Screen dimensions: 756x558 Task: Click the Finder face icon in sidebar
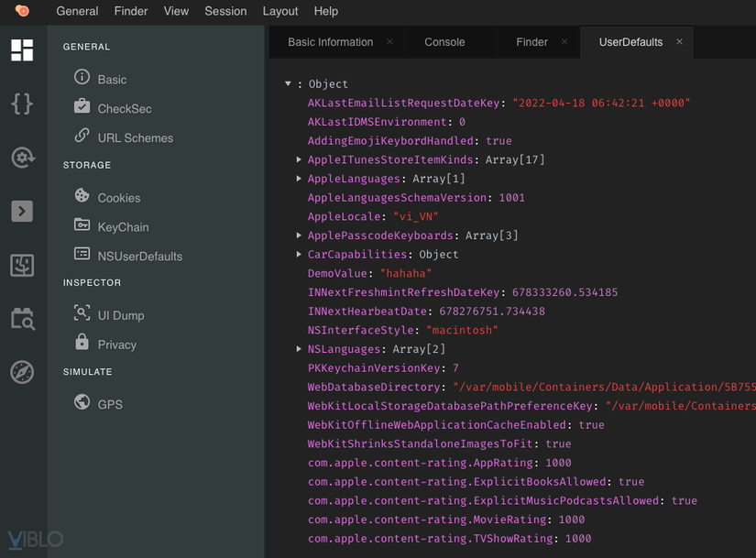(x=22, y=265)
